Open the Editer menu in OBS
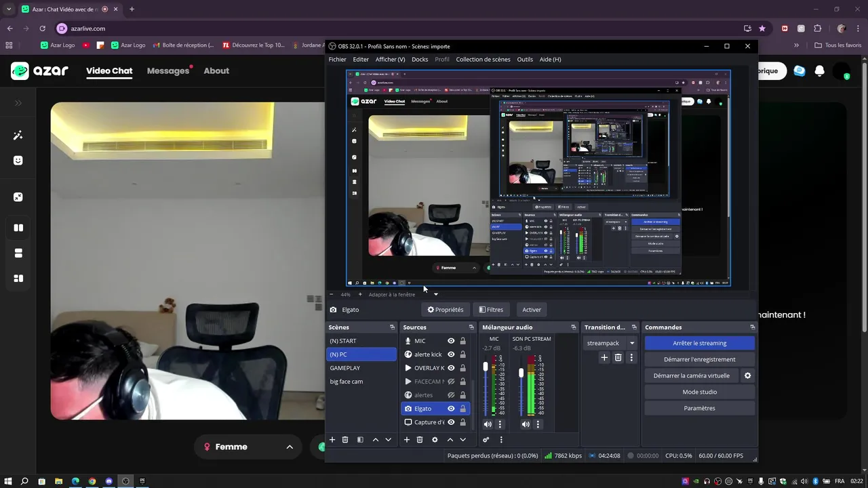The height and width of the screenshot is (488, 868). 361,59
